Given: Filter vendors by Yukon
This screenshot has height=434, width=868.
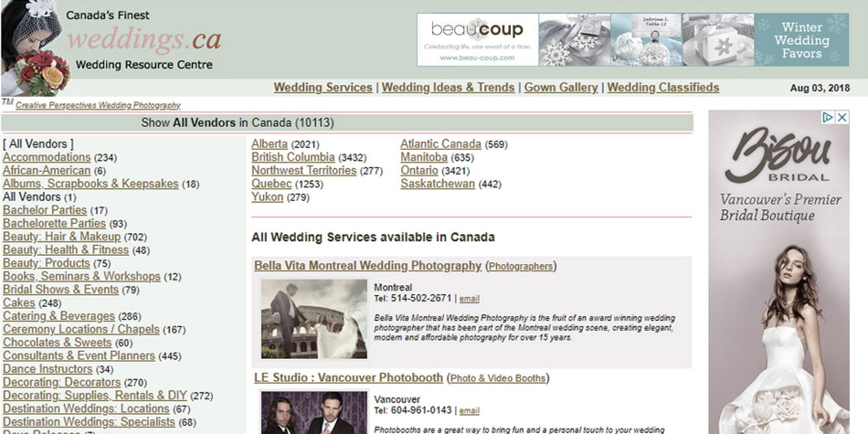Looking at the screenshot, I should 268,197.
